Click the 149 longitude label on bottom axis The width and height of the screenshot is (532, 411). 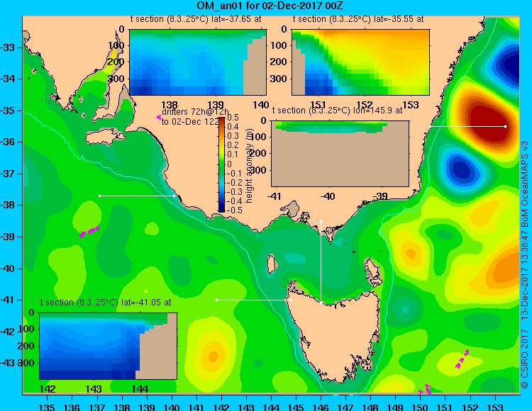click(x=395, y=407)
